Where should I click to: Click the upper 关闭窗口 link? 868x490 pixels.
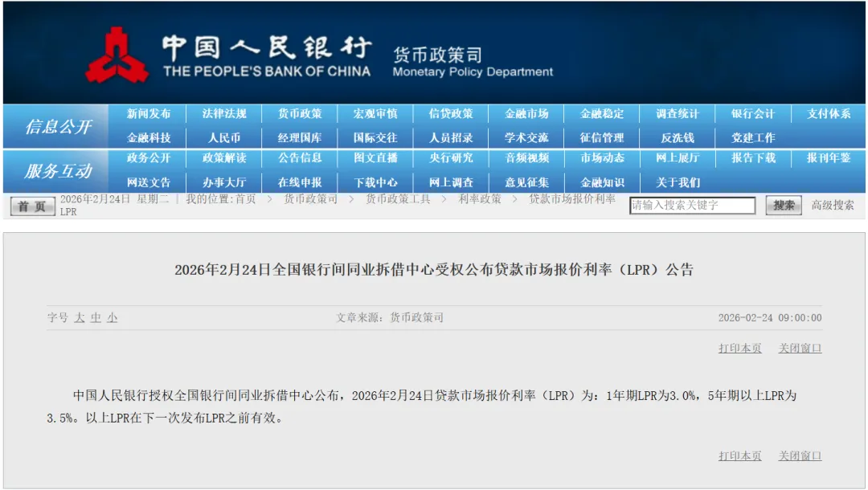pyautogui.click(x=800, y=348)
